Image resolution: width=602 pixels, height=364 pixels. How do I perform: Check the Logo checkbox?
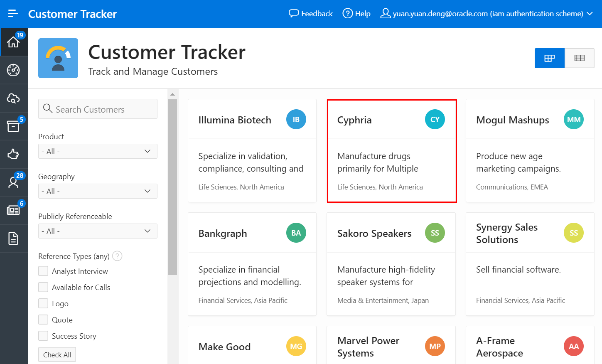43,303
